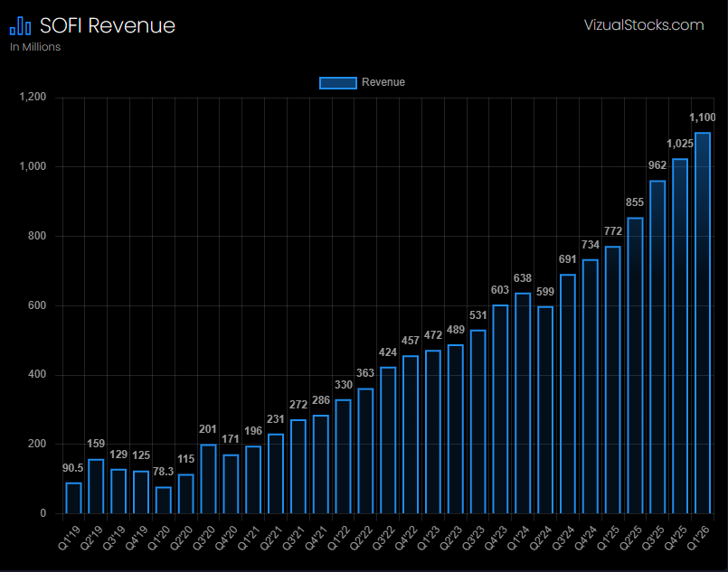Click the 90.5 value label
This screenshot has width=728, height=572.
tap(73, 468)
